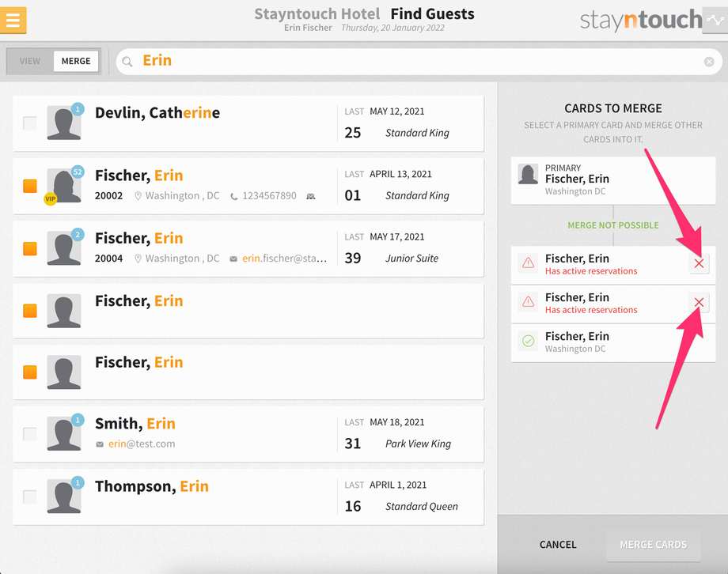
Task: Click the envelope icon before erin.fischer email
Action: click(x=233, y=259)
